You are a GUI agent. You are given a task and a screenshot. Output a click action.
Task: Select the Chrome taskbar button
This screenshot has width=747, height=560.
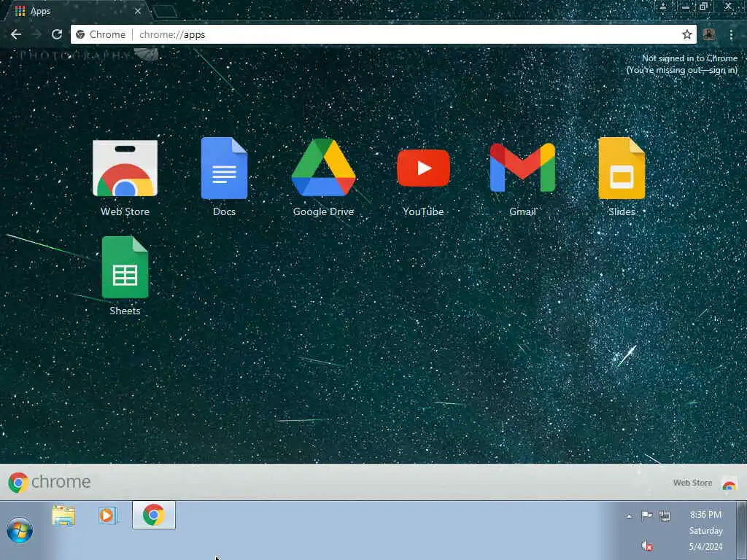pyautogui.click(x=154, y=515)
